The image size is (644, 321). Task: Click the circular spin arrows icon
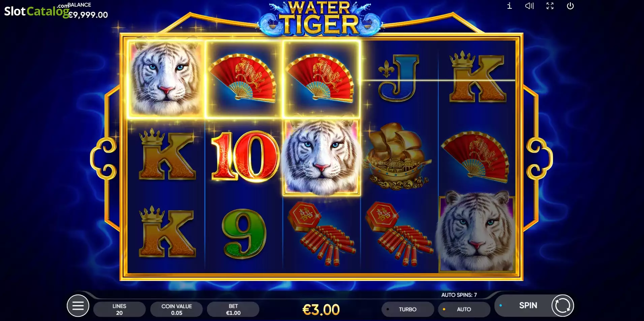coord(562,306)
